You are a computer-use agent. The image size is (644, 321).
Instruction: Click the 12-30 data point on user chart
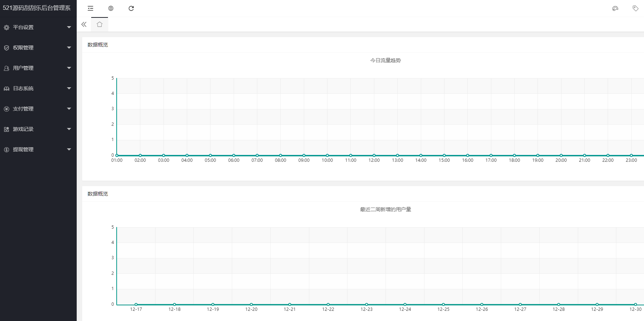(x=635, y=305)
